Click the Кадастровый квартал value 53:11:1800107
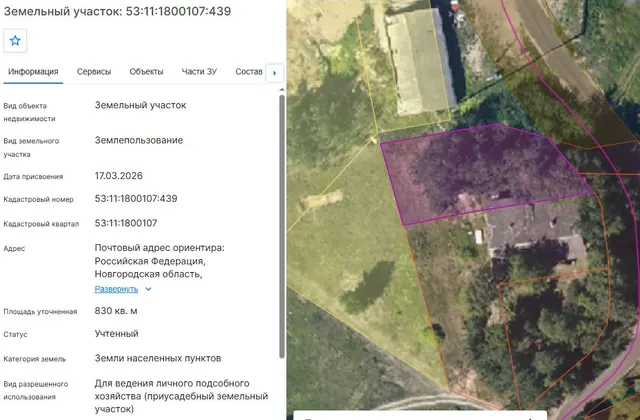Viewport: 640px width, 420px height. click(126, 223)
